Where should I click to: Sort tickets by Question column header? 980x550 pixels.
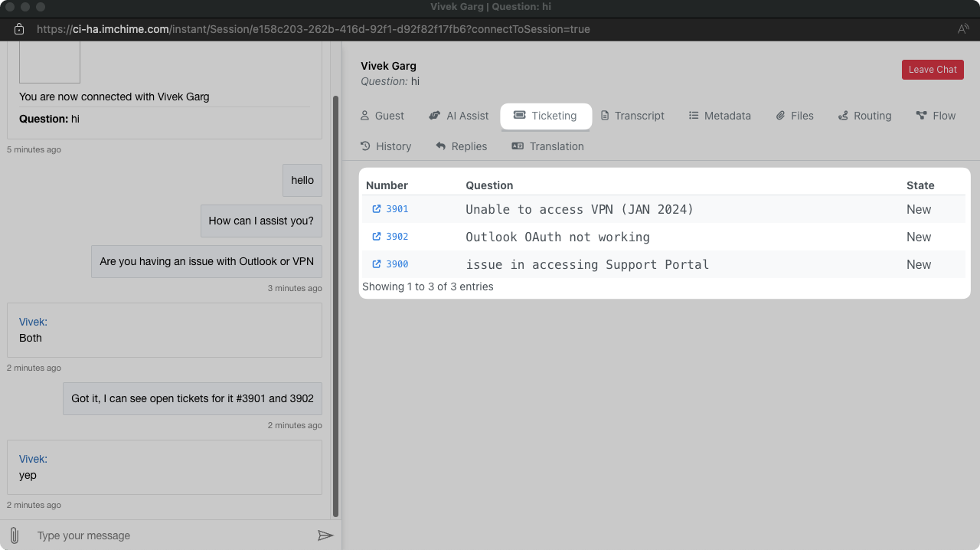(489, 185)
